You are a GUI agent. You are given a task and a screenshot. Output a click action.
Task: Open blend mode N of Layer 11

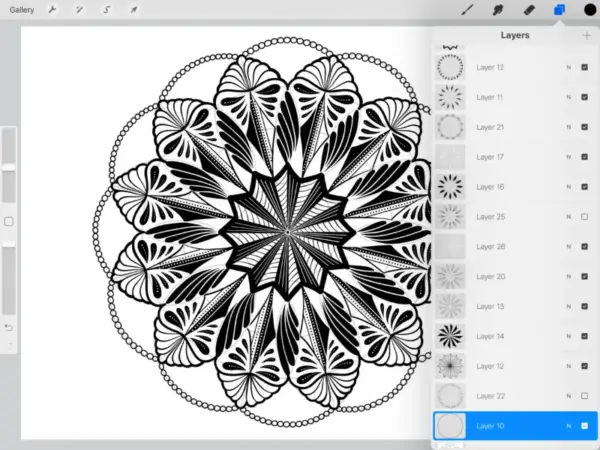[569, 97]
